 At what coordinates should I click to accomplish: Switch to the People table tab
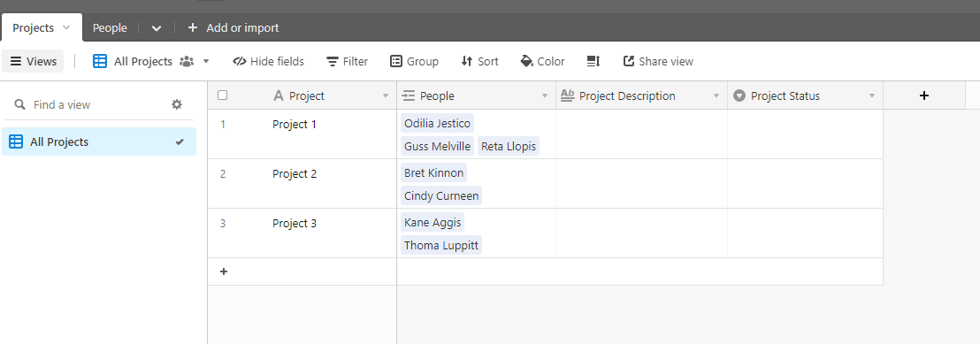click(x=110, y=28)
